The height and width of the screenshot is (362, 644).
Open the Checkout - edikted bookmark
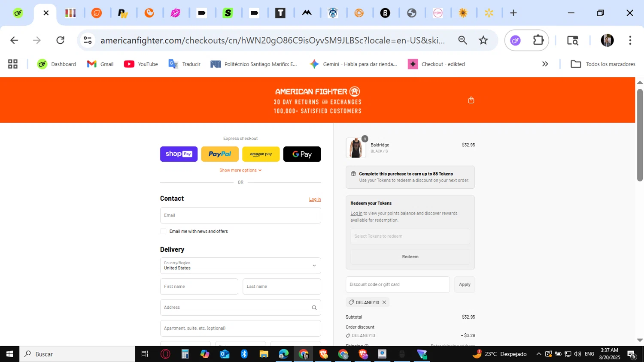click(x=437, y=64)
